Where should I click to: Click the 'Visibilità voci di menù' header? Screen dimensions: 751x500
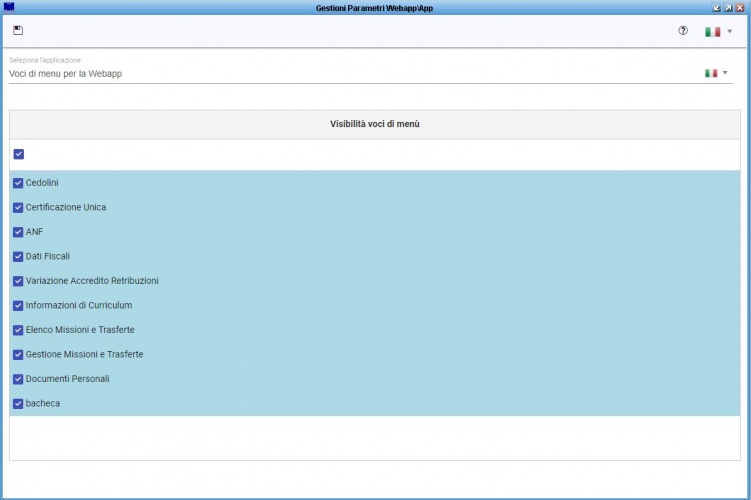pyautogui.click(x=375, y=124)
